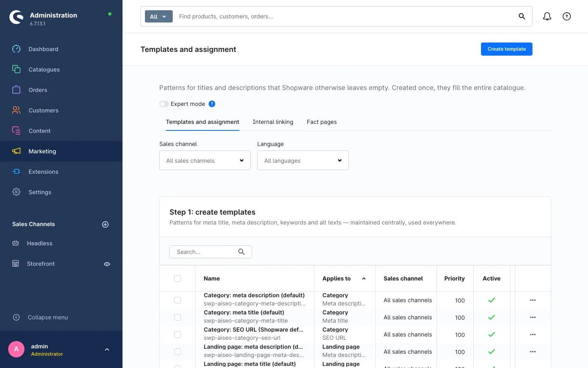Screen dimensions: 588x368
Task: Open actions menu for Category SEO URL row
Action: pyautogui.click(x=533, y=334)
